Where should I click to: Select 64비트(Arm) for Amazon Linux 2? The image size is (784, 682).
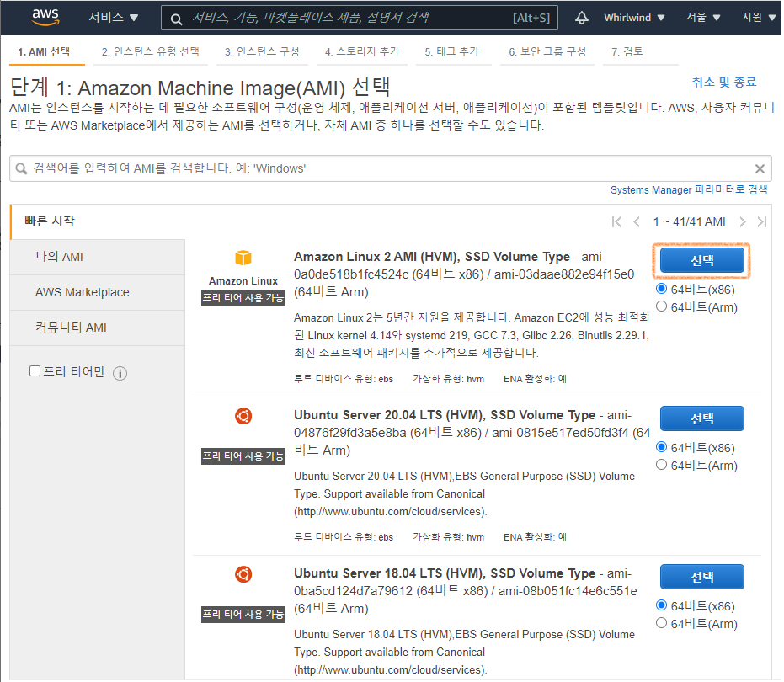[662, 306]
